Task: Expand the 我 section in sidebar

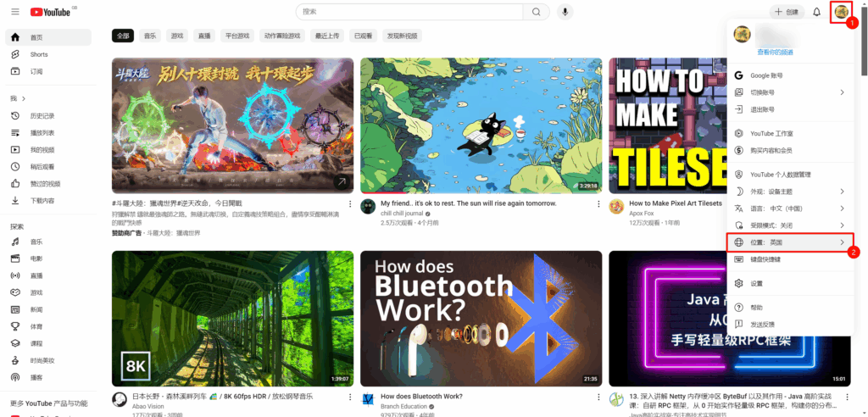Action: (x=19, y=98)
